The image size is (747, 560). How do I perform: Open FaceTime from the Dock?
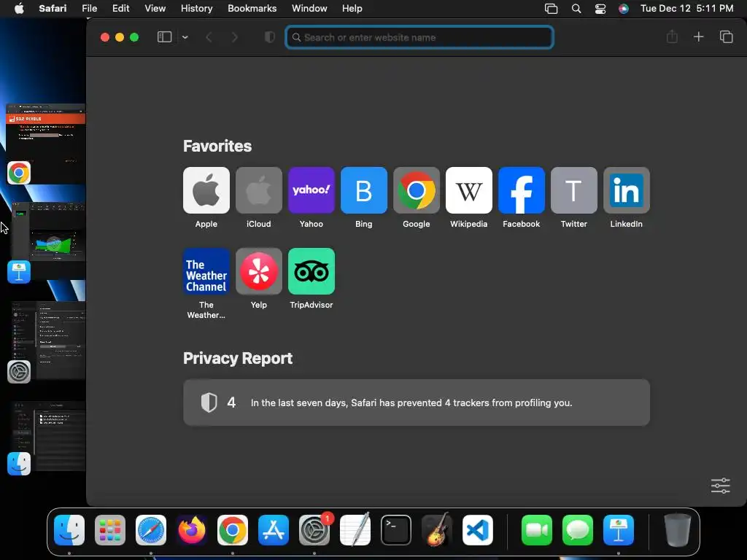pyautogui.click(x=537, y=529)
